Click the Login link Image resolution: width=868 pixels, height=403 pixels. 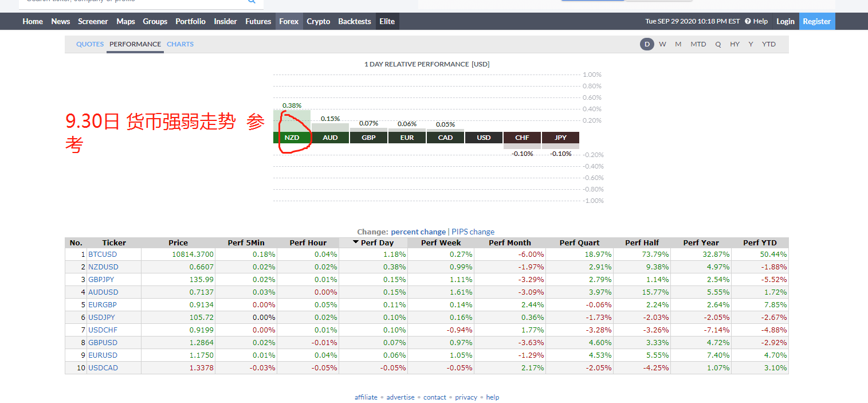coord(785,21)
